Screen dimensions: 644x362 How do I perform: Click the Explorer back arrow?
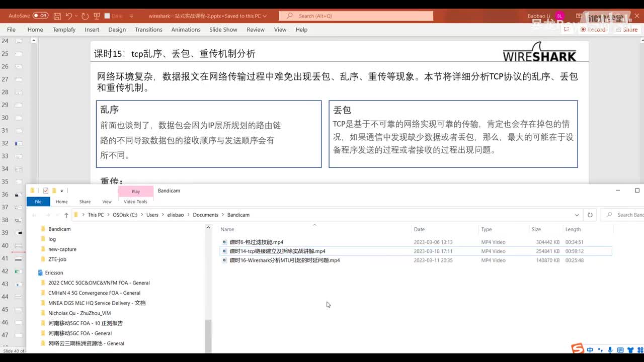click(34, 215)
